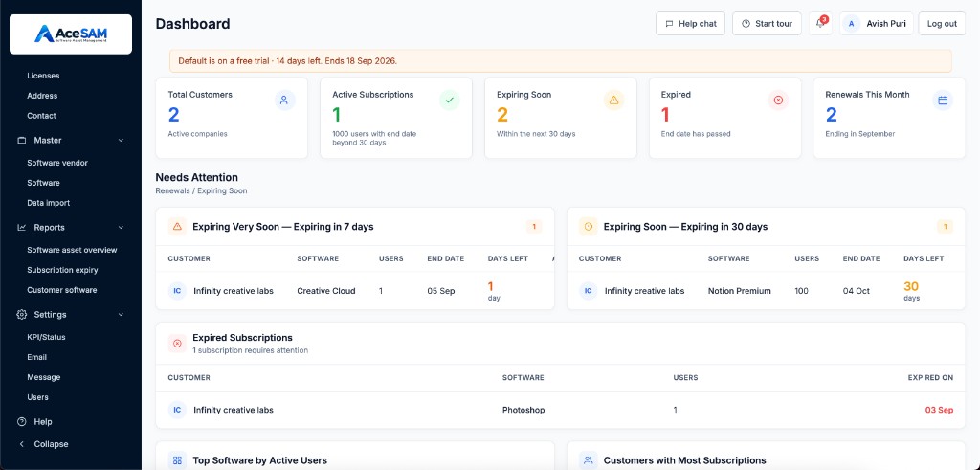Open the Avish Puri profile button
980x470 pixels.
point(877,24)
